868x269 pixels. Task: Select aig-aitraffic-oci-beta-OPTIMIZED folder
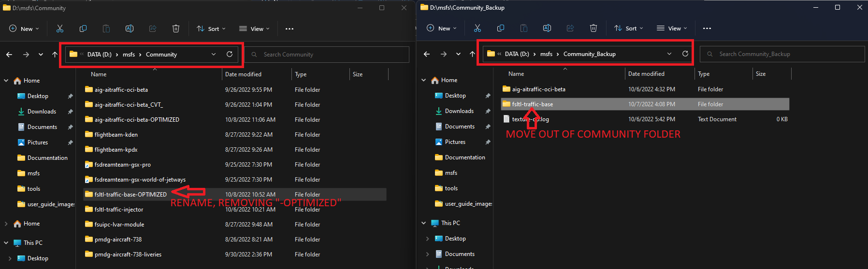(235, 120)
